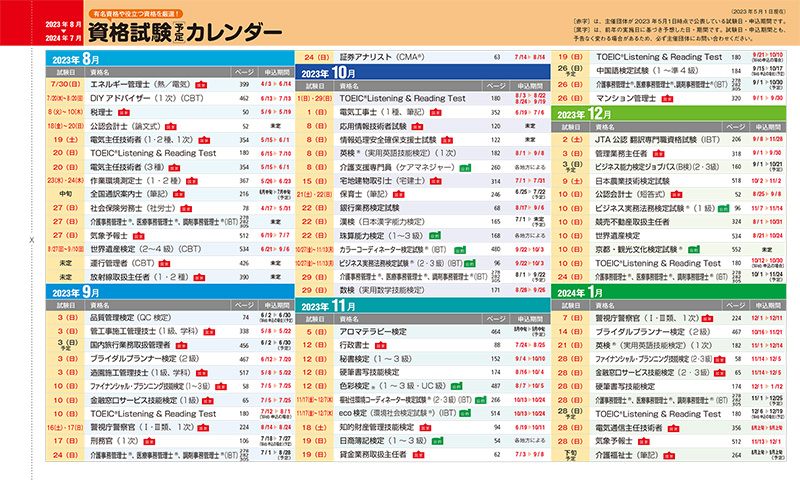
Task: Click the 品質管理検定（QC検定）entry
Action: point(131,317)
